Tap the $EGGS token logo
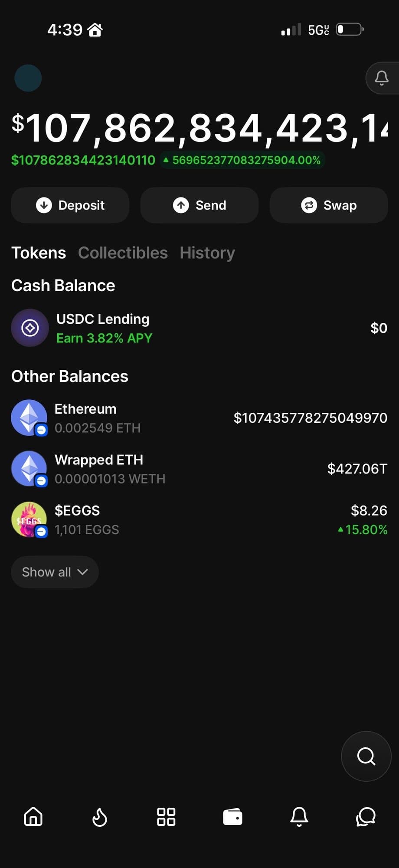This screenshot has height=868, width=399. (x=29, y=519)
